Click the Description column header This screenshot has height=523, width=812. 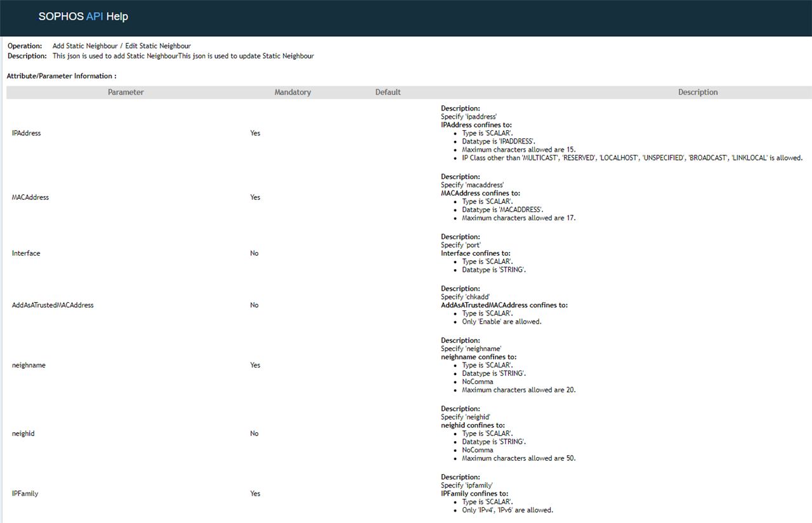[698, 92]
